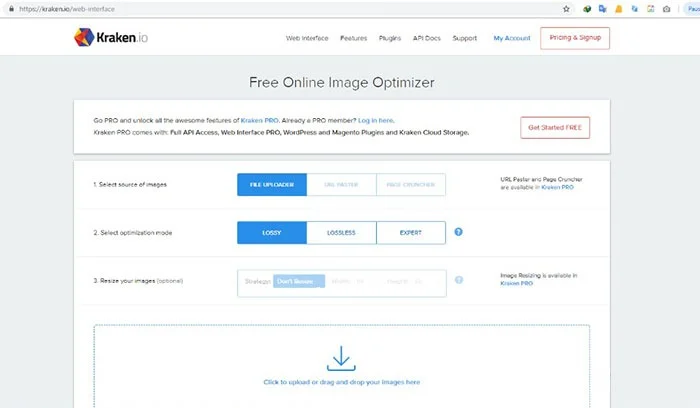Viewport: 700px width, 408px height.
Task: Click the '1. Select source of images' label
Action: coord(130,184)
